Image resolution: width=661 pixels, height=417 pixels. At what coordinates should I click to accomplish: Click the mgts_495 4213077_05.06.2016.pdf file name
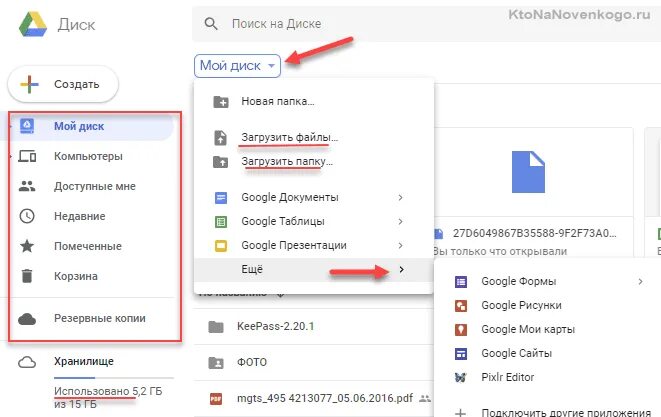[x=325, y=398]
